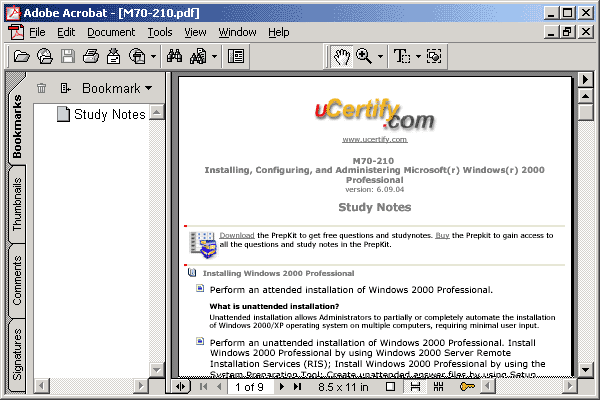Click bookmark panel scroll right arrow

[x=141, y=385]
